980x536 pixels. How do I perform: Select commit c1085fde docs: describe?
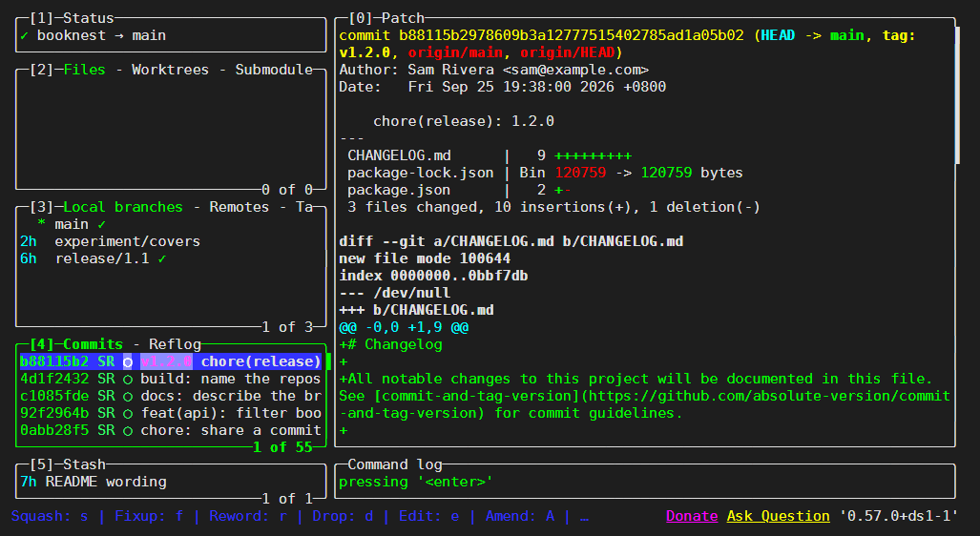171,396
